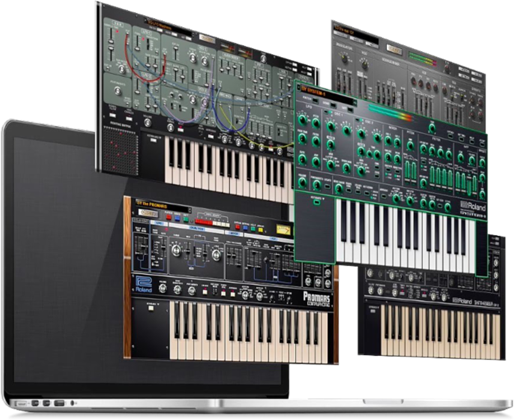Open patch name display on patch-cable synth
Screen dimensions: 514x420
click(169, 26)
